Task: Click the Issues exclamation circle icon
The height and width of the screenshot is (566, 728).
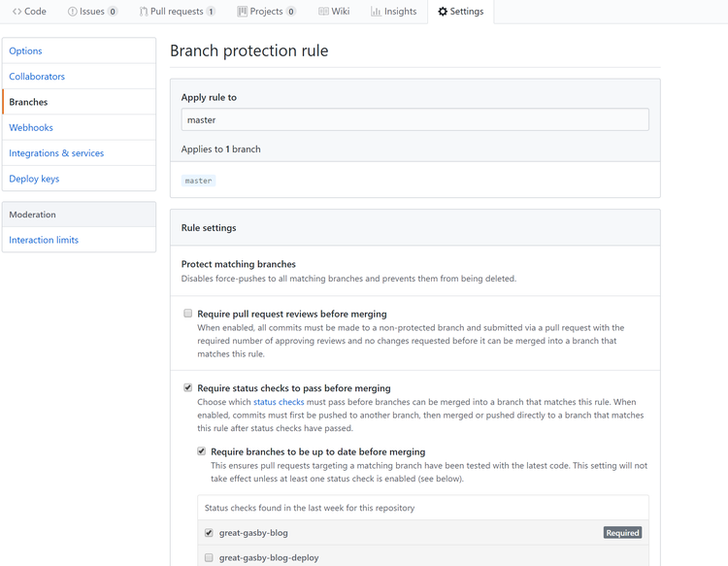Action: (72, 12)
